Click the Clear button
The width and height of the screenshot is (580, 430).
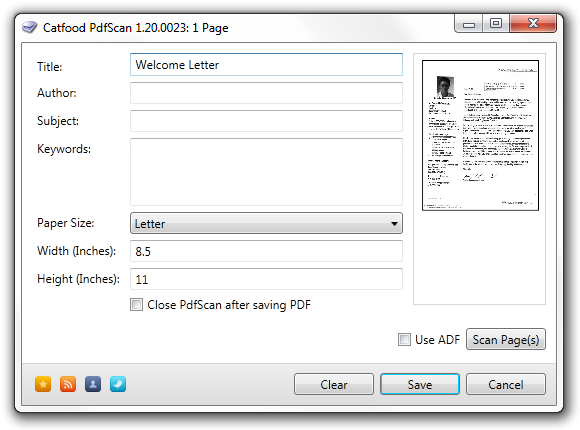coord(334,384)
